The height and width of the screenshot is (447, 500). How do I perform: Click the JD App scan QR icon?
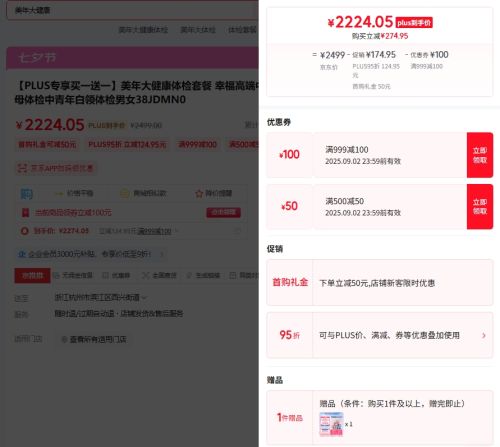pos(22,169)
